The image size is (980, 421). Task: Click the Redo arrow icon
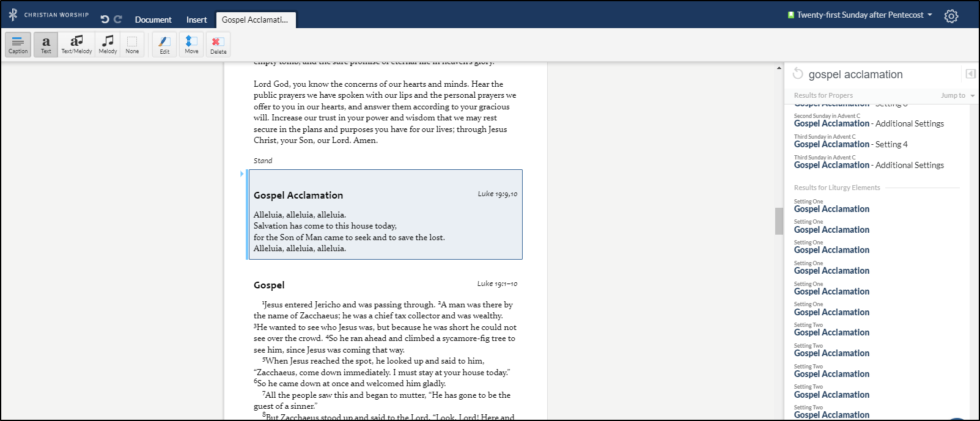tap(118, 20)
